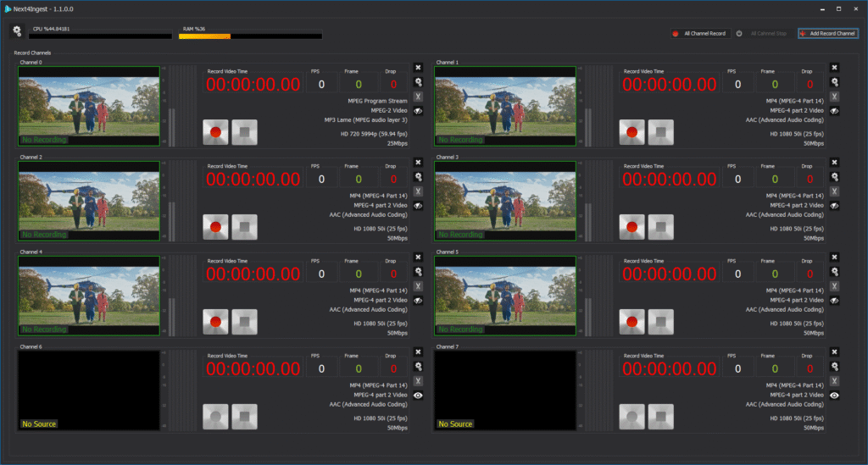Remove Channel 1 with its X icon

(834, 68)
